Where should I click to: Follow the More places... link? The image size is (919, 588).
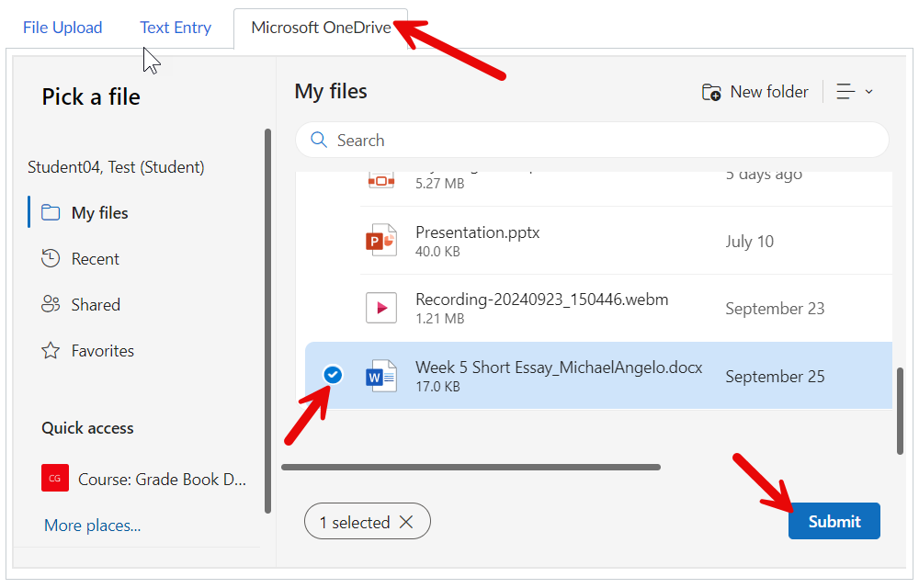(93, 526)
